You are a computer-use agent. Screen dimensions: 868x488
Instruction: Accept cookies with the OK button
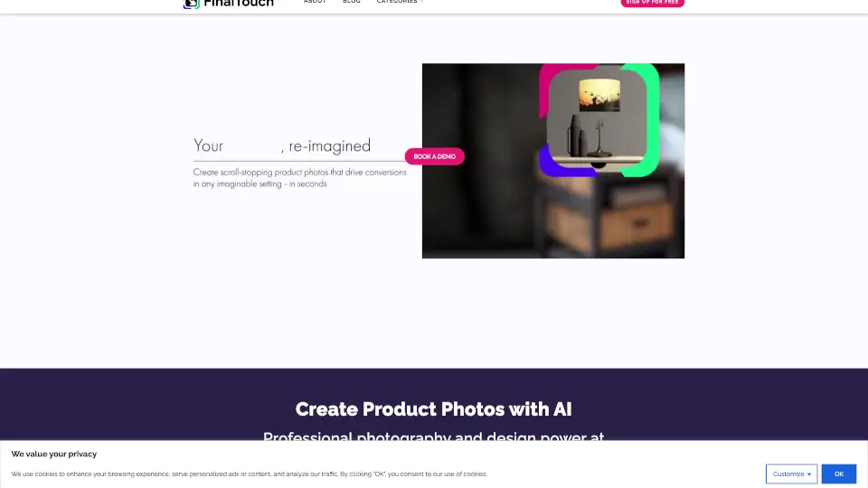(839, 474)
